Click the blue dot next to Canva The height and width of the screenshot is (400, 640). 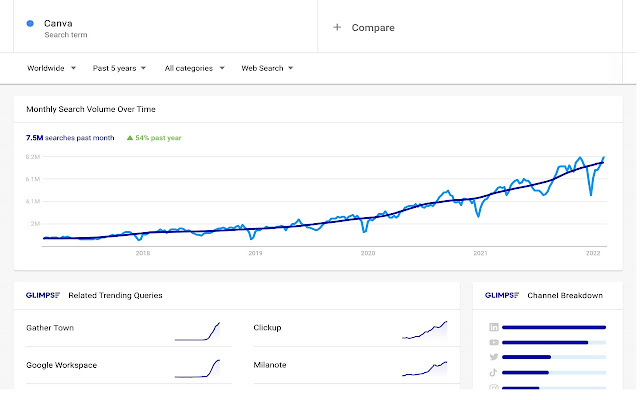click(31, 23)
